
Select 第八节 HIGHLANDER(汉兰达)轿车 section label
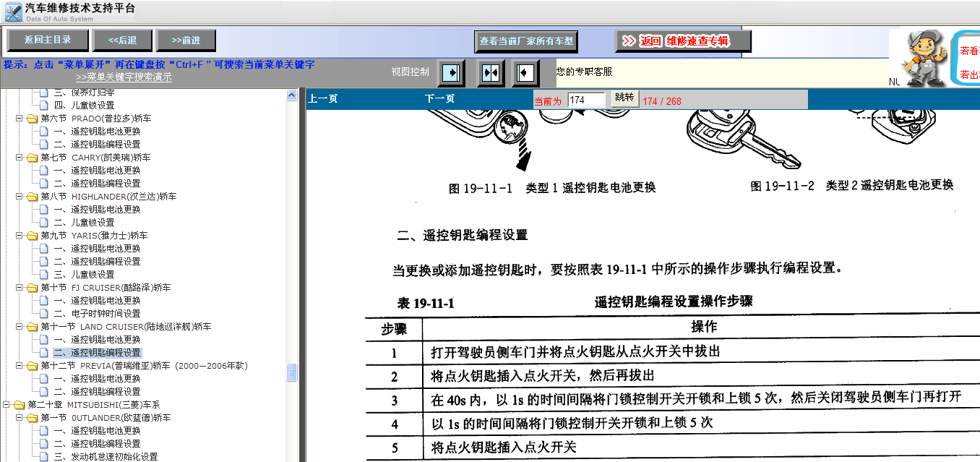point(108,197)
